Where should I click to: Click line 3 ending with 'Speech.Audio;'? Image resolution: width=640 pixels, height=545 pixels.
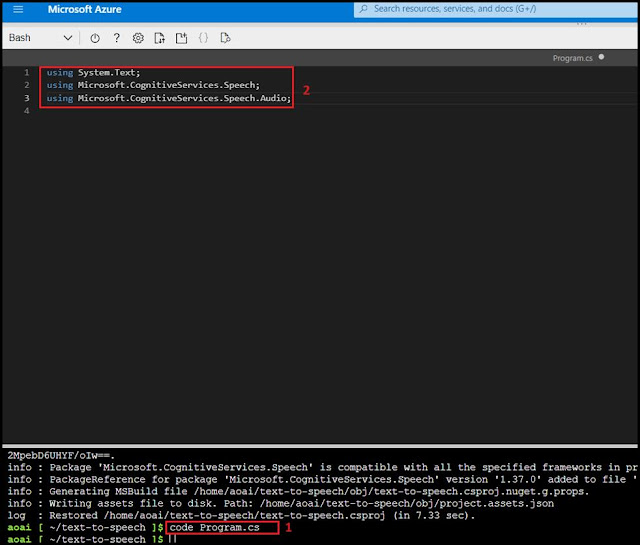(169, 98)
